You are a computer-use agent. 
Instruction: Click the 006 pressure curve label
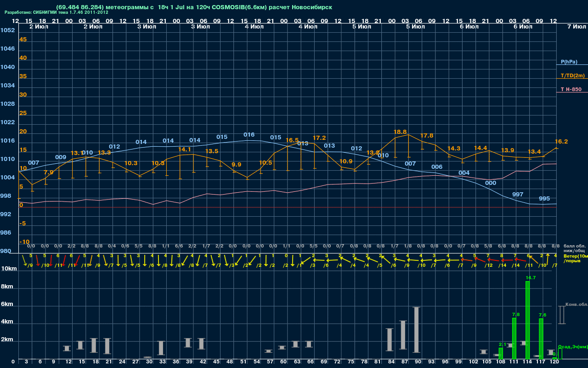click(437, 167)
